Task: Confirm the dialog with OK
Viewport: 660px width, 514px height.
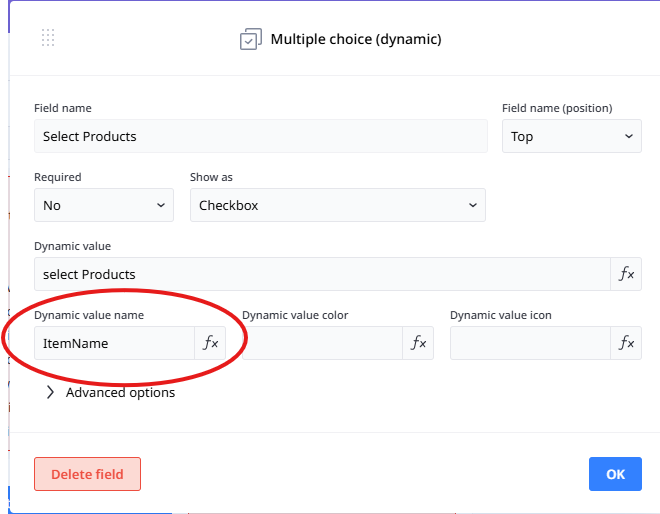Action: tap(615, 474)
